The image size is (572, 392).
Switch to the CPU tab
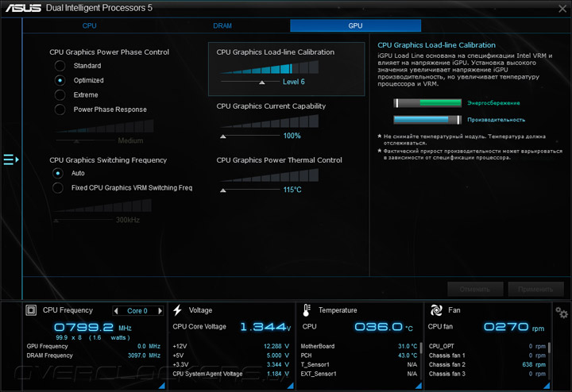(x=89, y=25)
